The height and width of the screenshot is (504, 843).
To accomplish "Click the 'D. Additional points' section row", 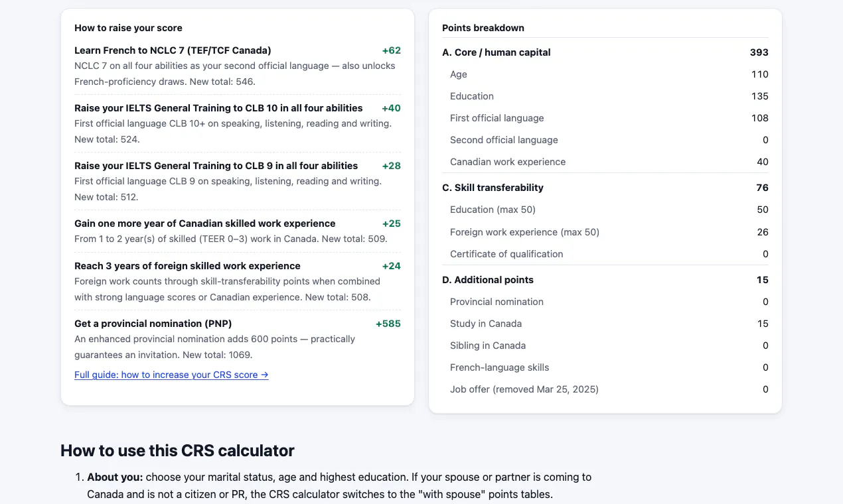I will click(x=605, y=280).
